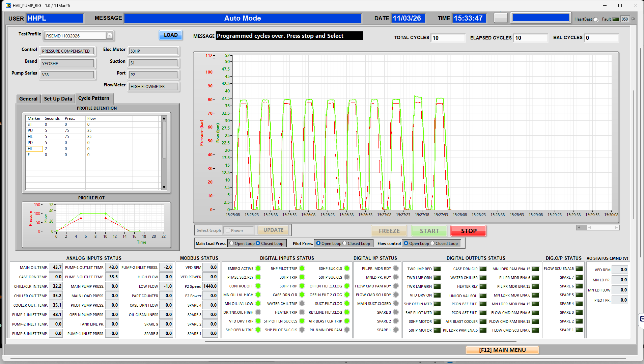Viewport: 644px width, 364px height.
Task: Click the FLOW SCU ENA15 output indicator
Action: click(579, 269)
